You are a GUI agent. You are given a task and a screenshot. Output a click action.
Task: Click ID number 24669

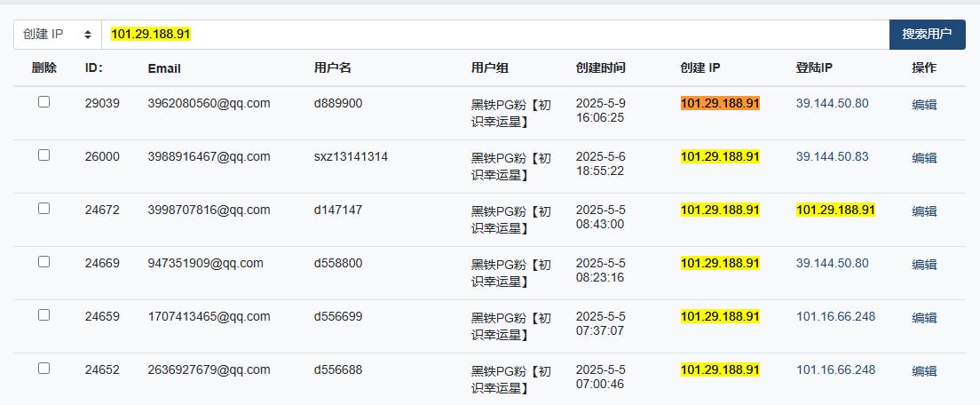point(102,263)
